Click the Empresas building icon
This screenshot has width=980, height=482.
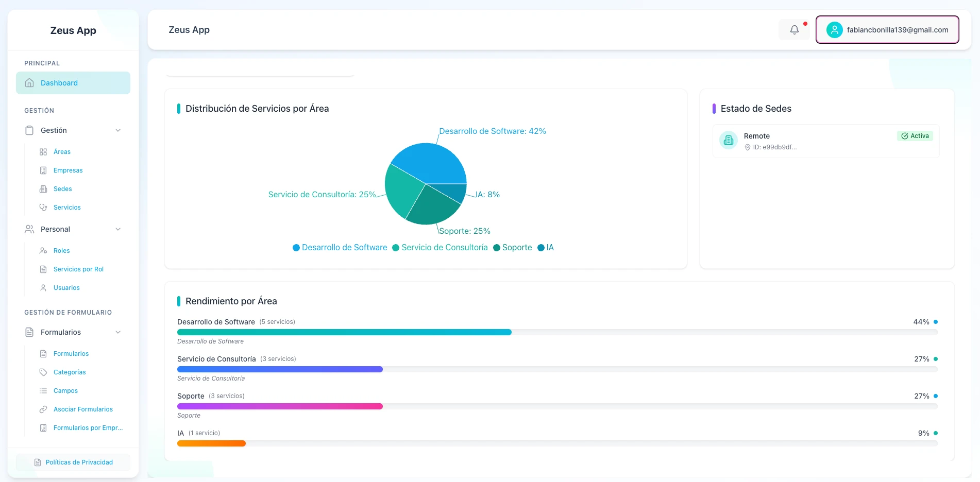point(43,170)
